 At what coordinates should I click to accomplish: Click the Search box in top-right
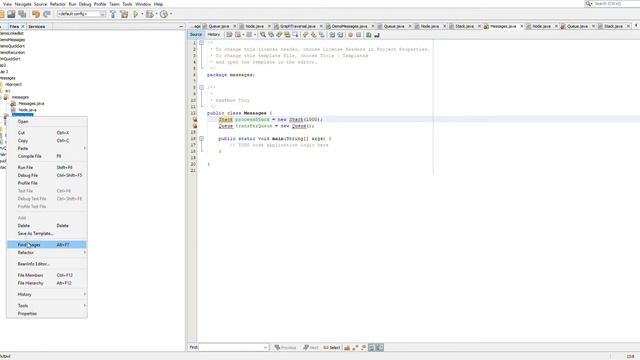[612, 4]
